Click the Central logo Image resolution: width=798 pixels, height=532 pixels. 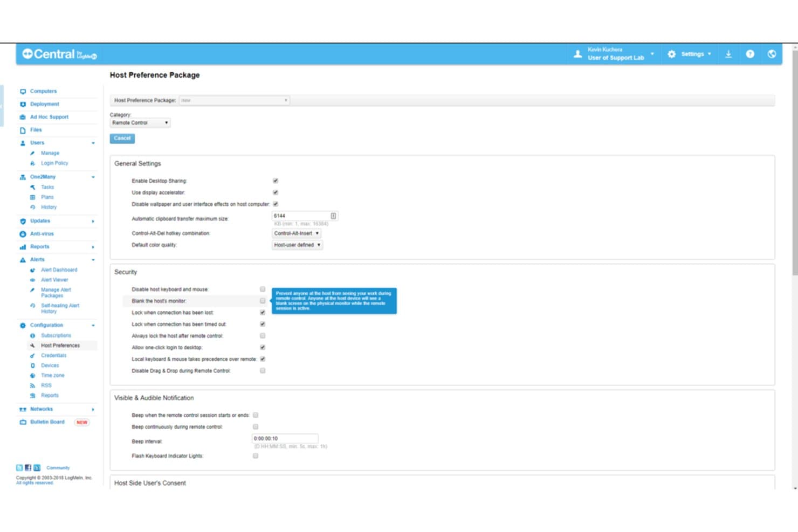[x=59, y=54]
